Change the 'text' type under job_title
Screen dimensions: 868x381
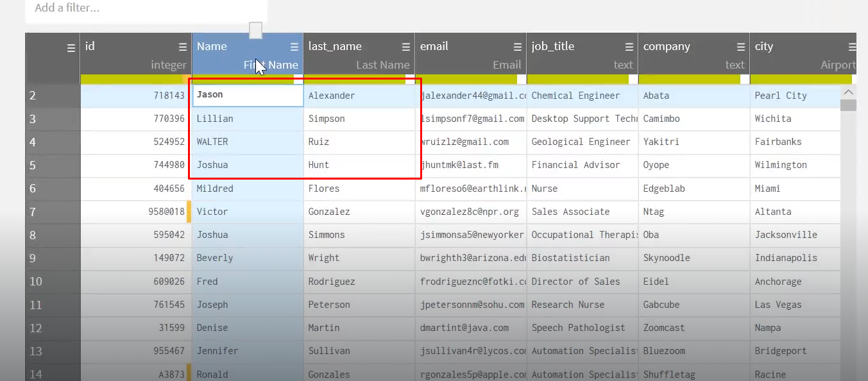point(622,65)
